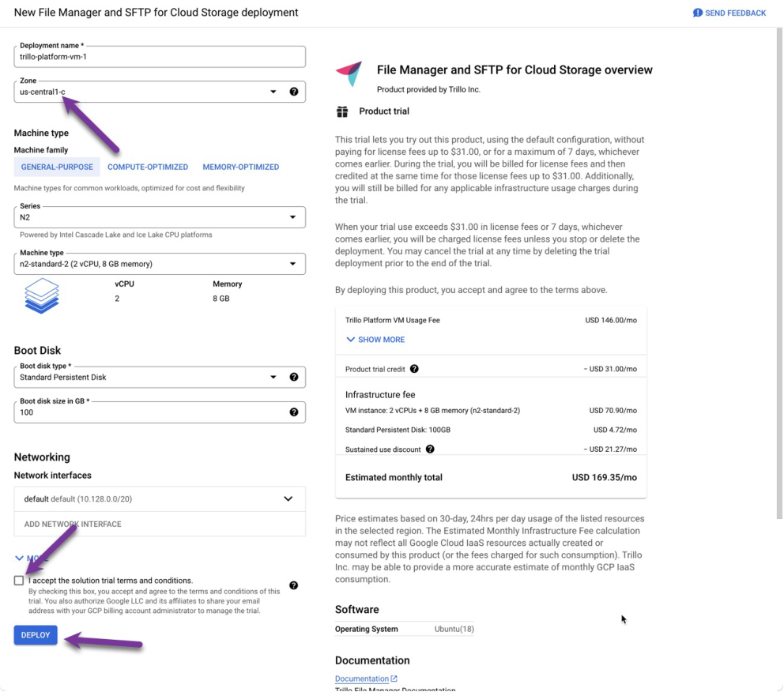Open help icon next to Product trial credit

click(414, 369)
